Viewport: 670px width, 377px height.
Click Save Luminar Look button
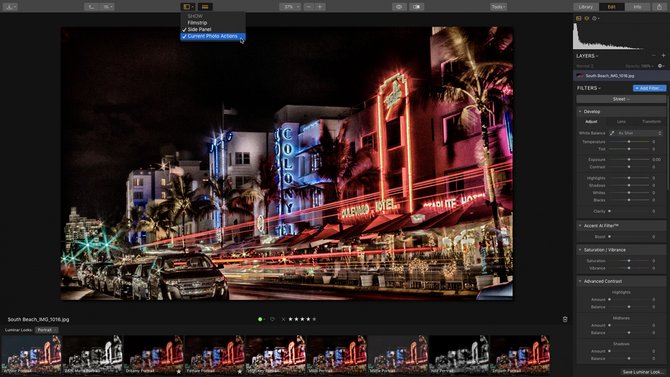coord(641,372)
